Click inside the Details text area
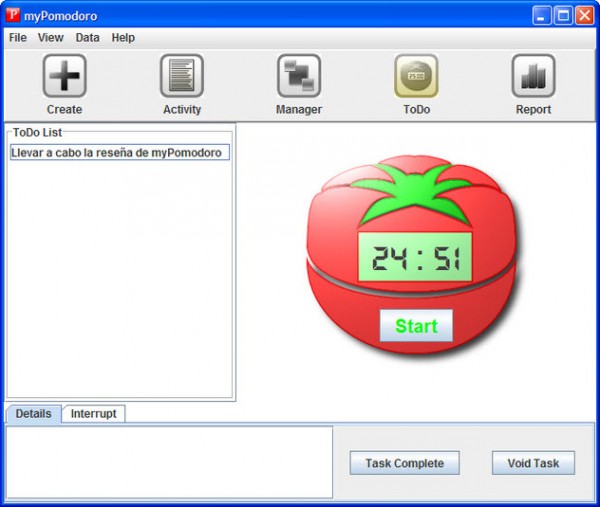The width and height of the screenshot is (600, 507). (169, 462)
